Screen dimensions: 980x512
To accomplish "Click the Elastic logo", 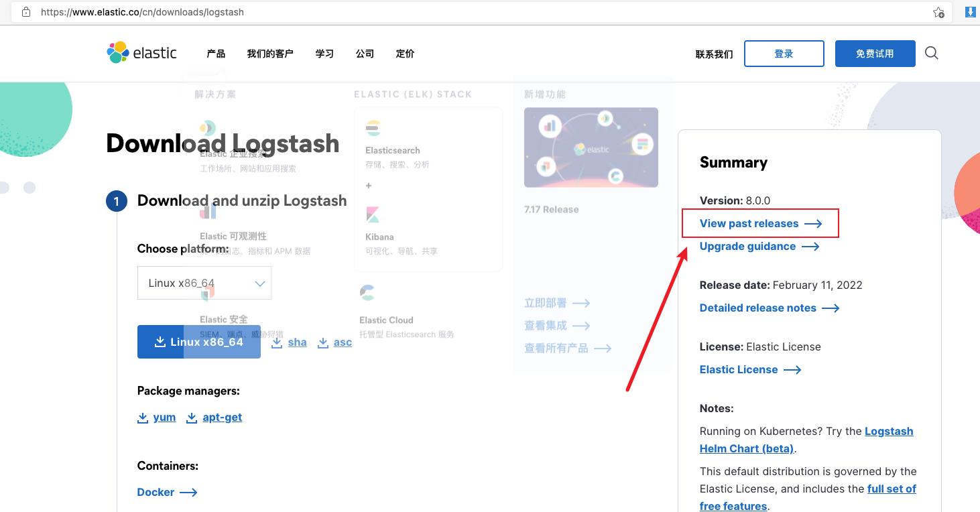I will tap(141, 53).
